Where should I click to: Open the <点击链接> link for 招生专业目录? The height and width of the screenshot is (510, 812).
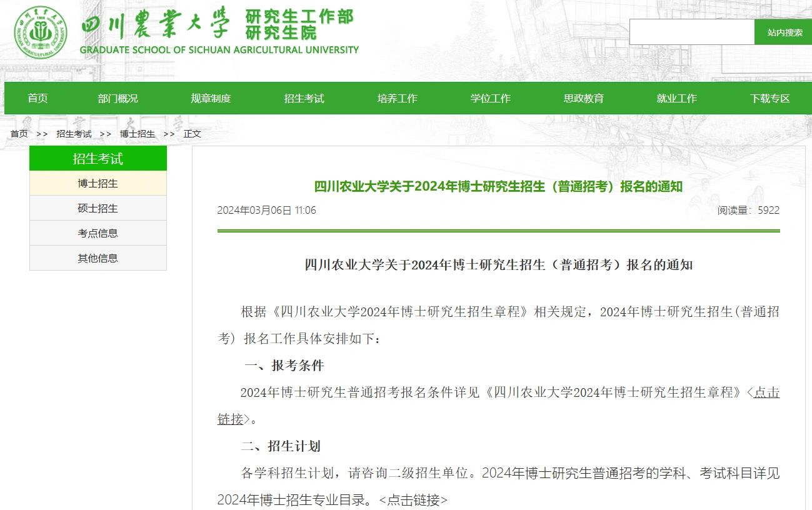tap(413, 500)
